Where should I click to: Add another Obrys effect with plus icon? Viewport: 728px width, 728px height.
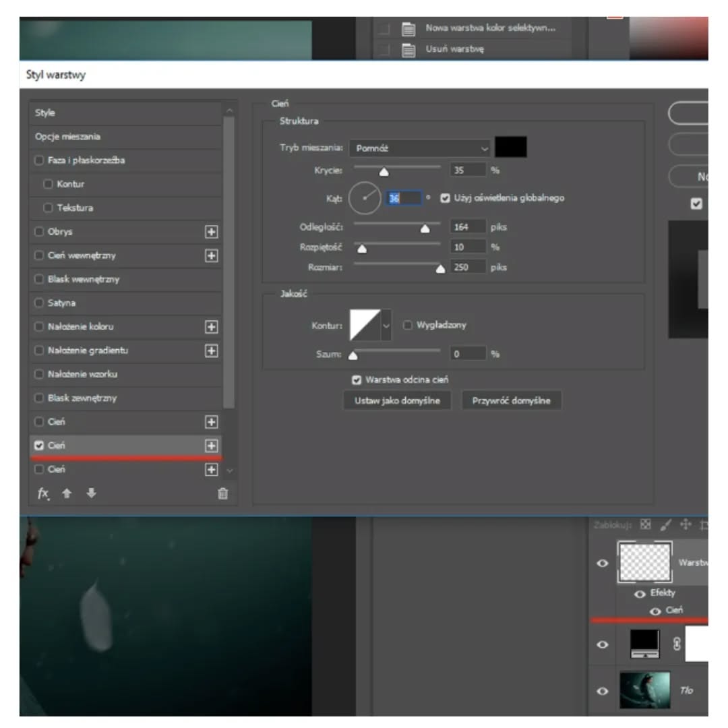point(212,232)
